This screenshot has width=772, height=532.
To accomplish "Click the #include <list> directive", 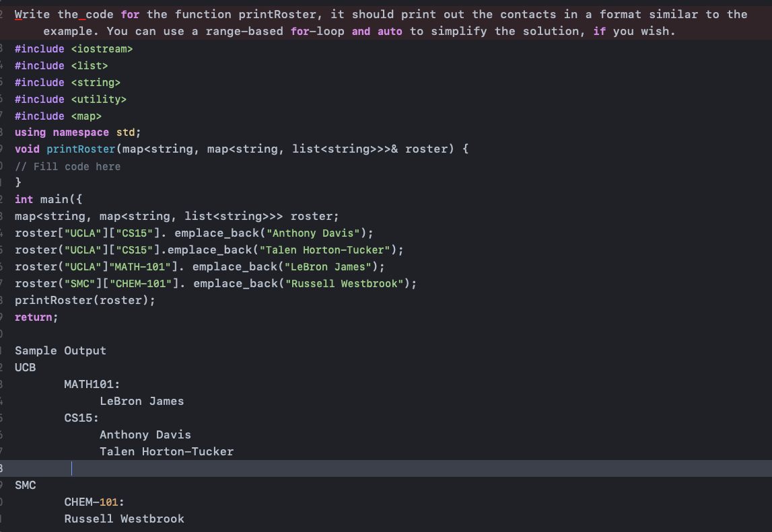I will pyautogui.click(x=61, y=65).
